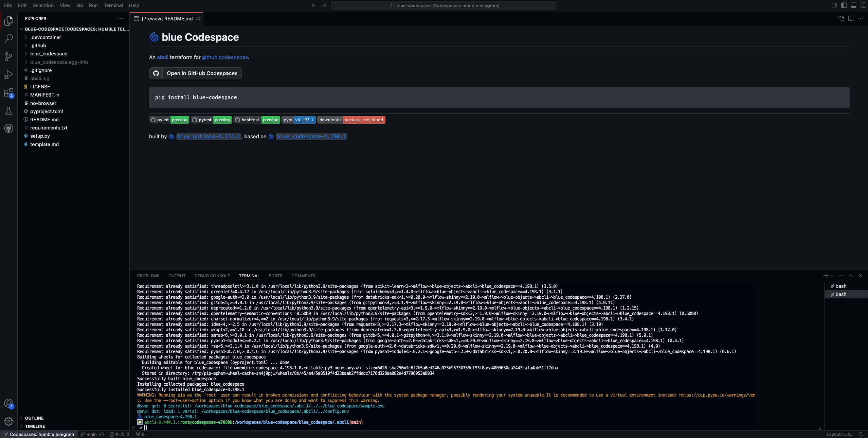Open the Testing flask icon
The image size is (868, 438).
pyautogui.click(x=8, y=111)
